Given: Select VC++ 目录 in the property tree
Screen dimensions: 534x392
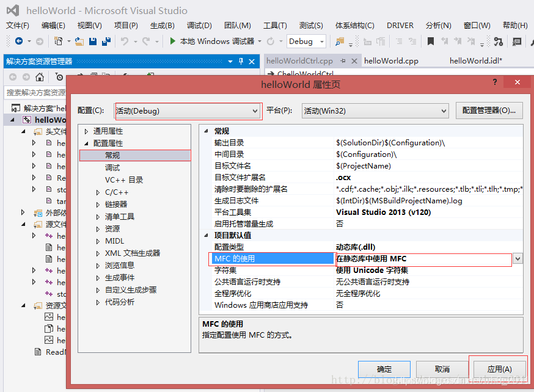Looking at the screenshot, I should tap(124, 180).
